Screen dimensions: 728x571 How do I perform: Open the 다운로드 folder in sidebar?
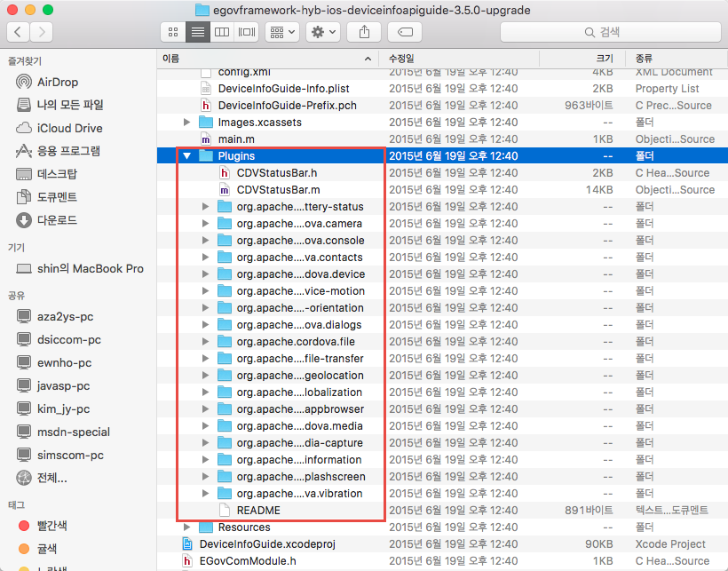click(x=57, y=220)
